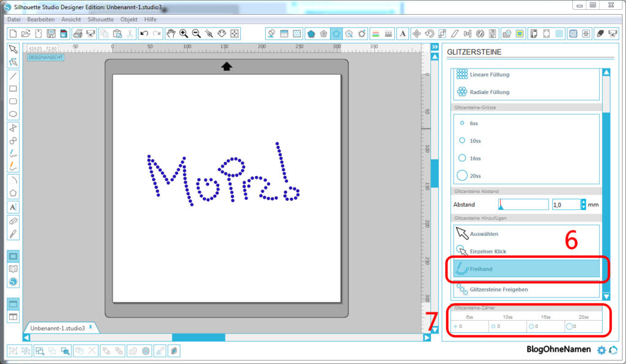Increase Abstand value with up arrow
The width and height of the screenshot is (626, 364).
[x=584, y=202]
